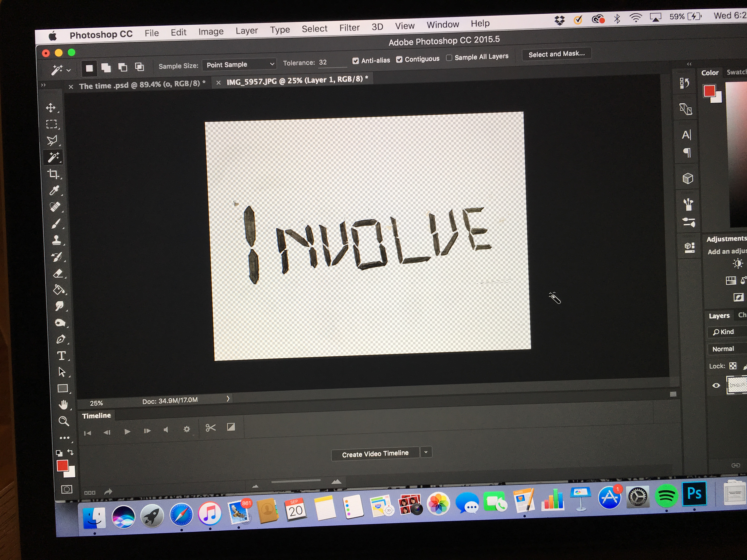The width and height of the screenshot is (747, 560).
Task: Select the Brush tool
Action: point(56,223)
